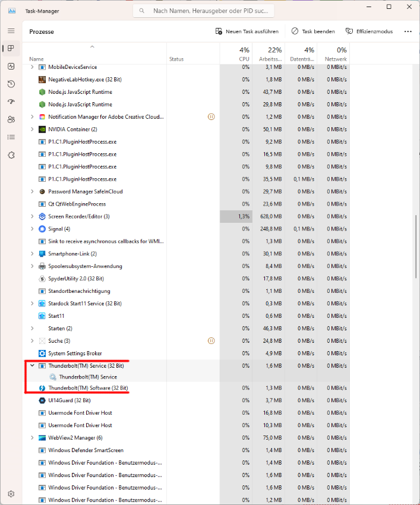This screenshot has width=420, height=505.
Task: Expand the Signal process group
Action: [32, 229]
